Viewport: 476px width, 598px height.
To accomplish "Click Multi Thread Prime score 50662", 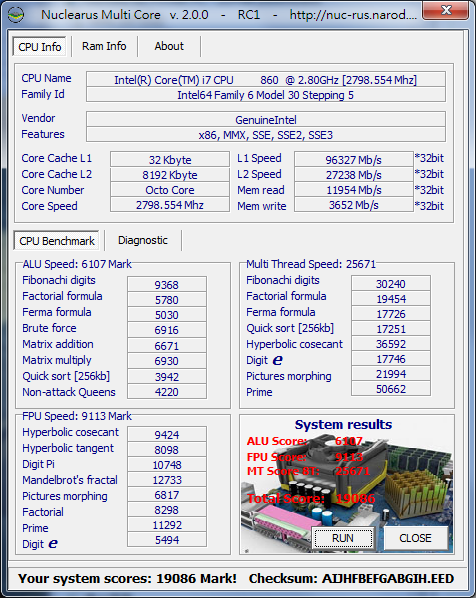I will 391,389.
